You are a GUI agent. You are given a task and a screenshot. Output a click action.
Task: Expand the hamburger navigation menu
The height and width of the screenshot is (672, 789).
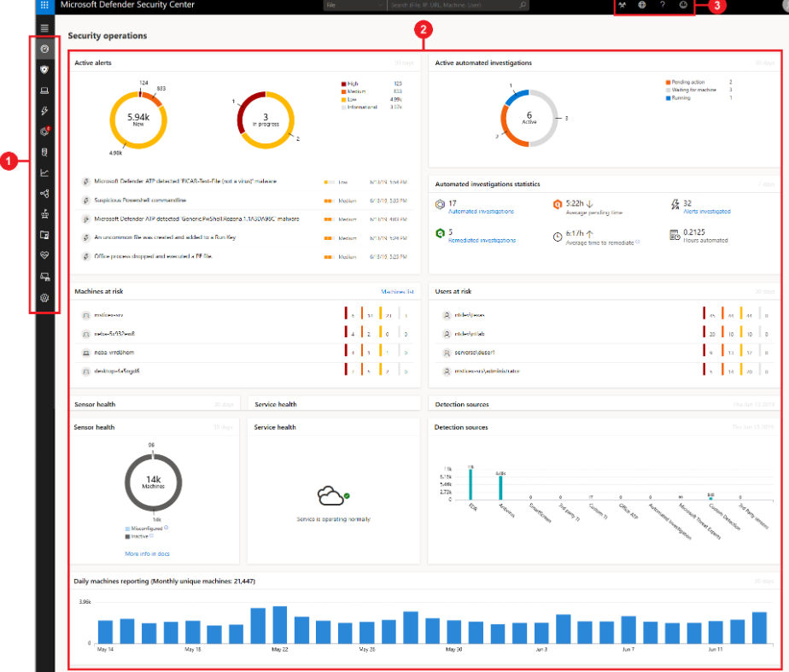tap(44, 28)
